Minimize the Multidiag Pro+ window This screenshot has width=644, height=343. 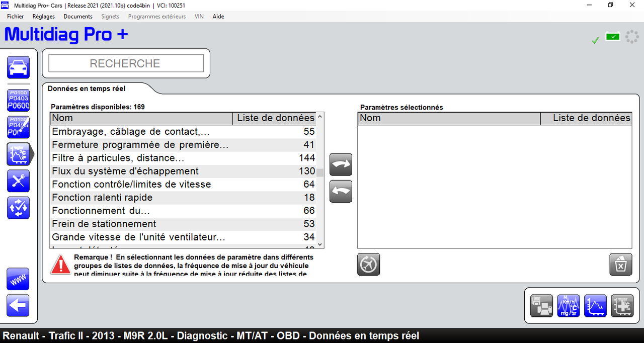589,5
